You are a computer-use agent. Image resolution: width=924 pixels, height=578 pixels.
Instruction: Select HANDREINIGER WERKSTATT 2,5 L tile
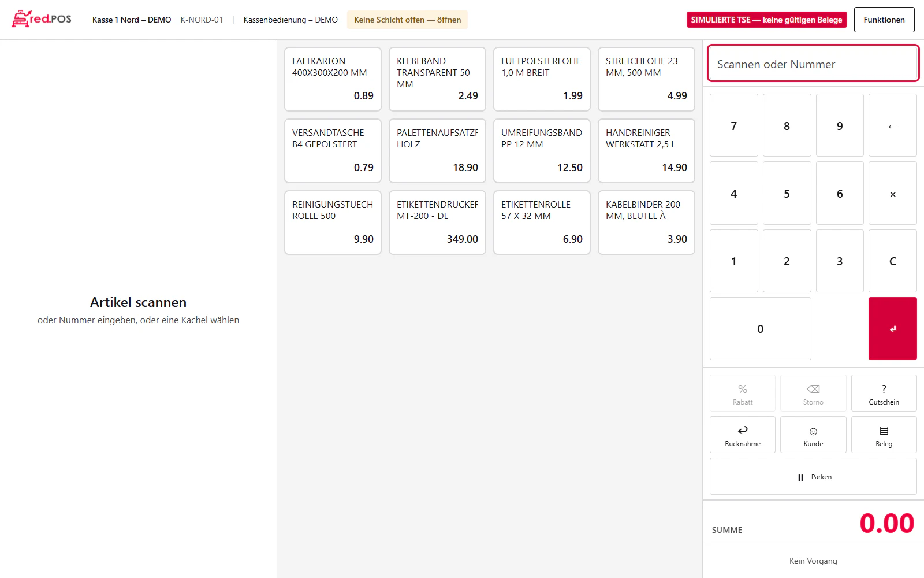[x=646, y=151]
